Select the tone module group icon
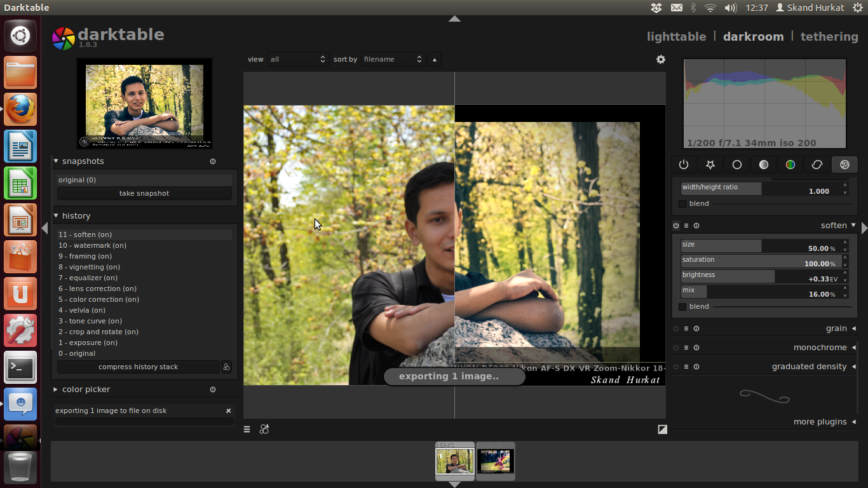 pos(763,165)
